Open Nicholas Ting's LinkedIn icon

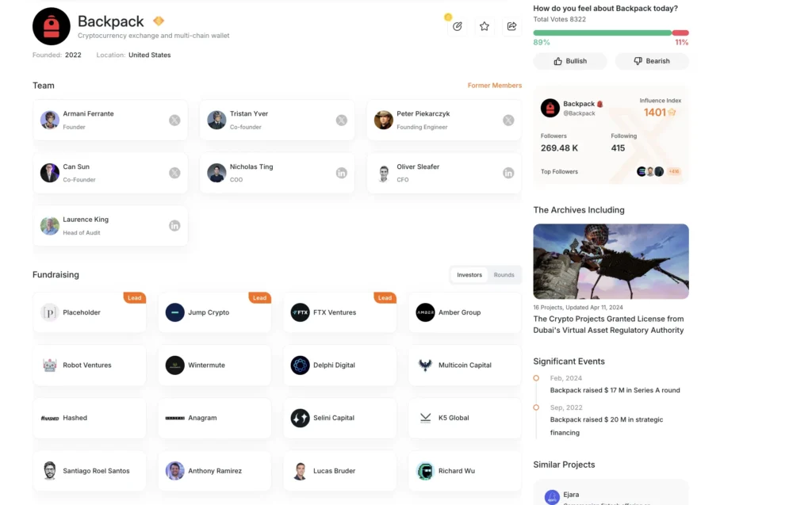pos(341,173)
